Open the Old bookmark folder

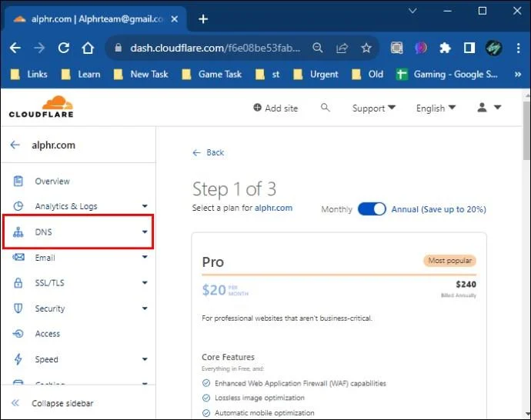click(368, 74)
